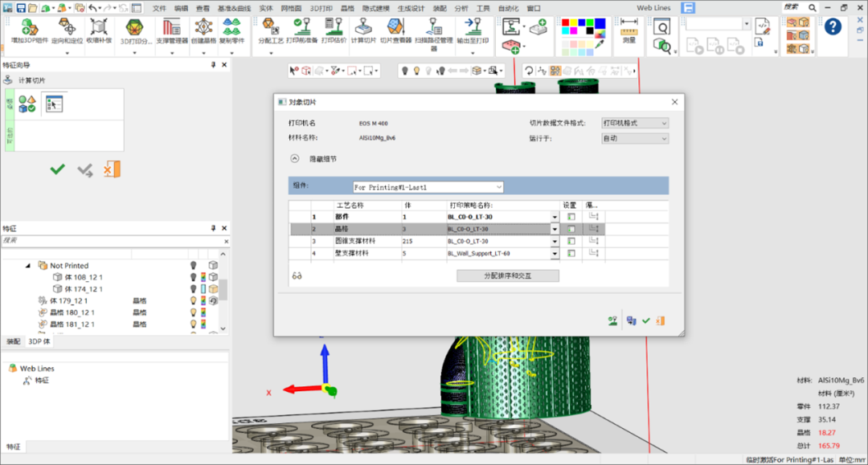
Task: Toggle the 设置 checkbox for 部件 row
Action: pyautogui.click(x=571, y=217)
